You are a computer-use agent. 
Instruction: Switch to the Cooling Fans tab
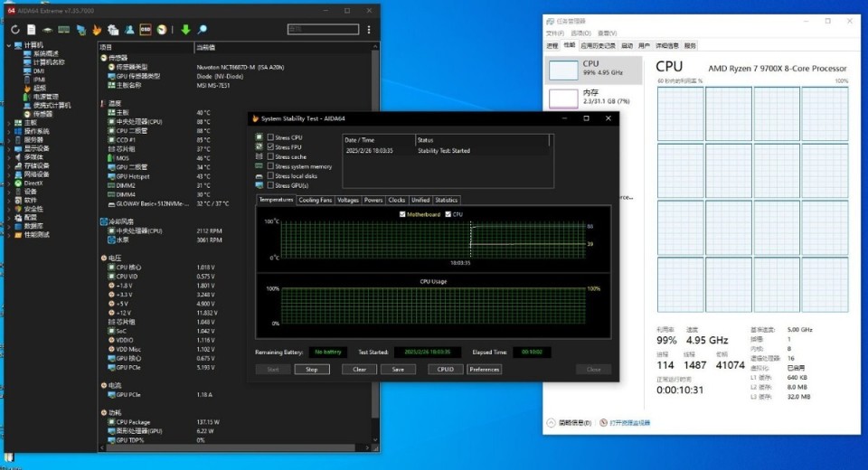(x=316, y=201)
